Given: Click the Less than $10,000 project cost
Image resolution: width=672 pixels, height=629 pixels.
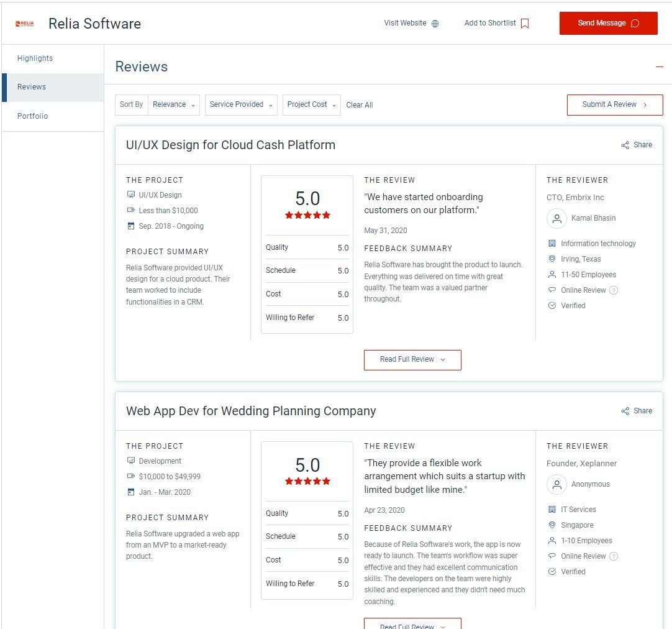Looking at the screenshot, I should click(x=168, y=211).
